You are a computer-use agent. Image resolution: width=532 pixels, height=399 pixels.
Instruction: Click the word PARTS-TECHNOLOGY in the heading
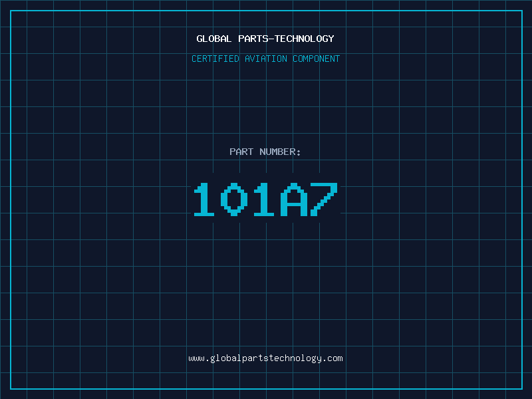286,39
